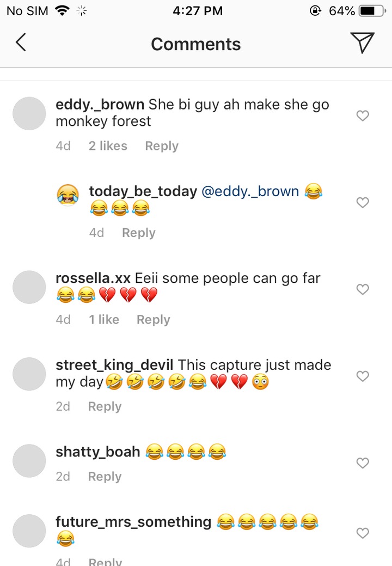Tap the heart next to shatty_boah's comment
Image resolution: width=392 pixels, height=566 pixels.
363,462
